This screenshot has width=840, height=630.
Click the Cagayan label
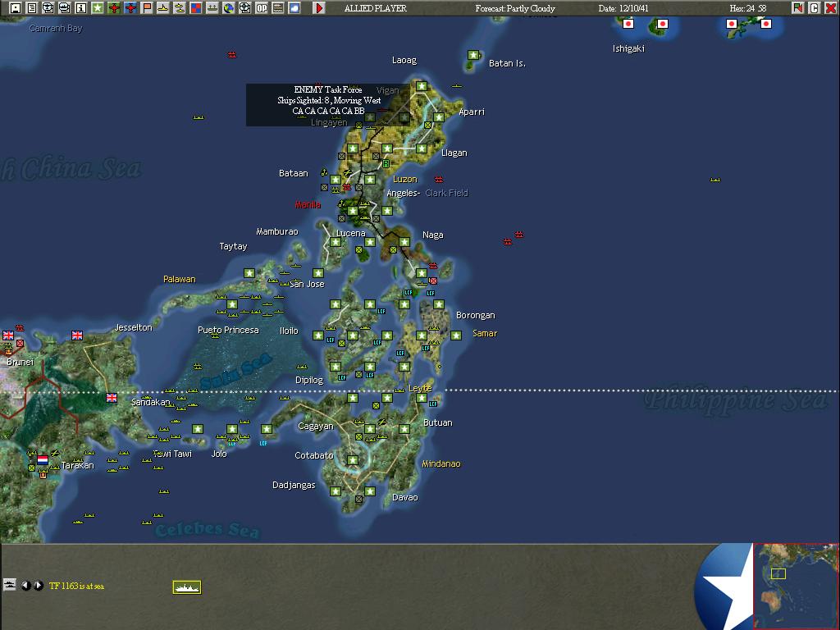pos(316,427)
